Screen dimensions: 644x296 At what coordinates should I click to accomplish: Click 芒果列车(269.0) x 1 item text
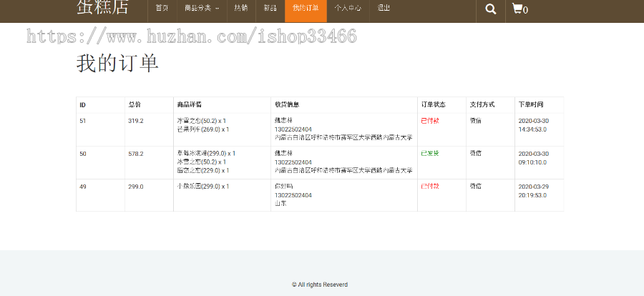point(203,129)
